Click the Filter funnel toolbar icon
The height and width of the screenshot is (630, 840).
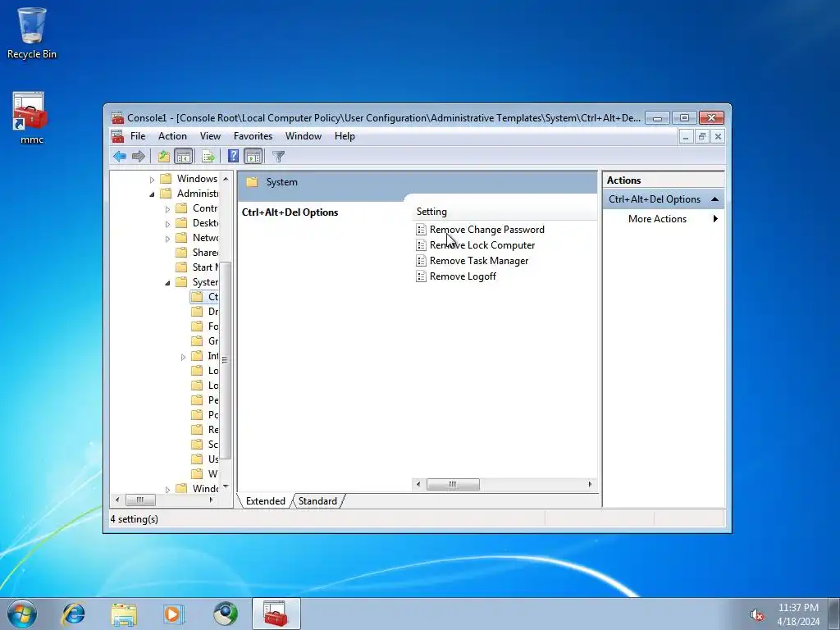coord(278,156)
